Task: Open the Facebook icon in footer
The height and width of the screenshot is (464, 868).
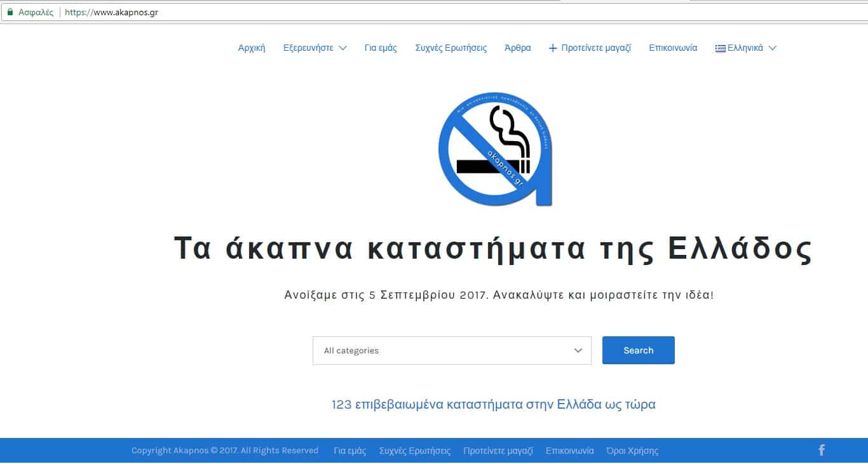Action: coord(821,451)
